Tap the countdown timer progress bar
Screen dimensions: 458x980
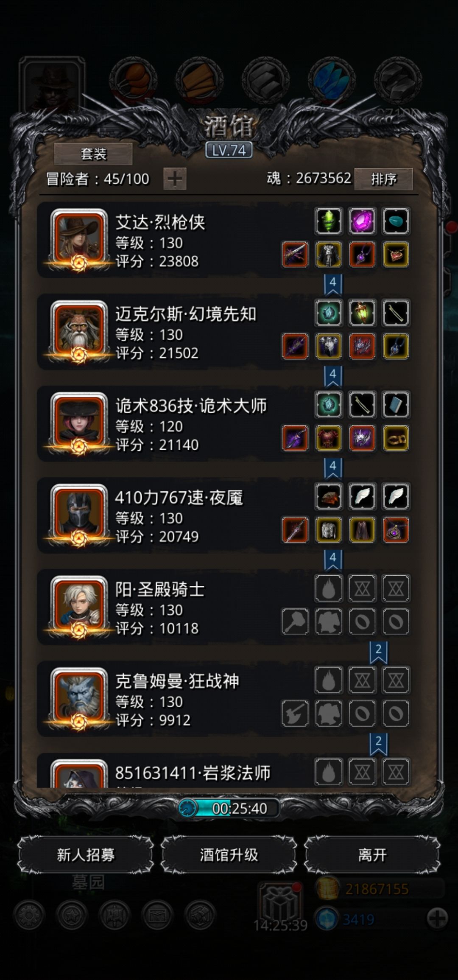(x=229, y=808)
